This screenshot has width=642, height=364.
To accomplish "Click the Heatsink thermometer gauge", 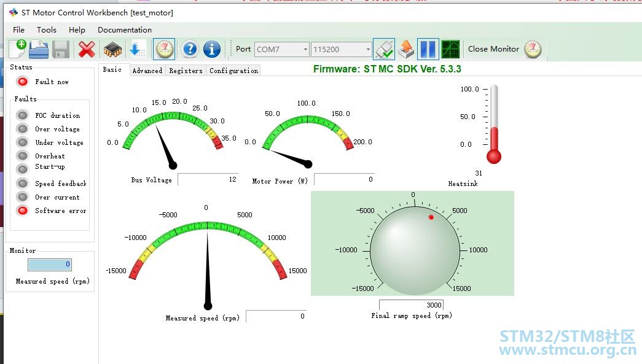I will point(494,125).
